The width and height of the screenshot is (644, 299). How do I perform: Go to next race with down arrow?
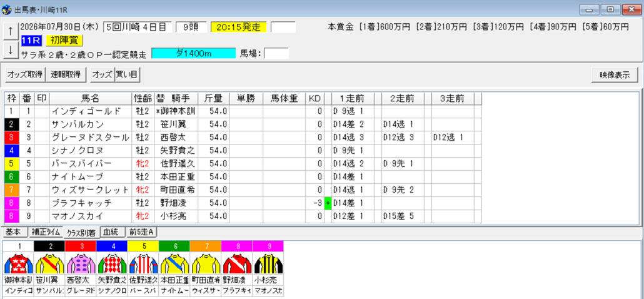pyautogui.click(x=10, y=49)
